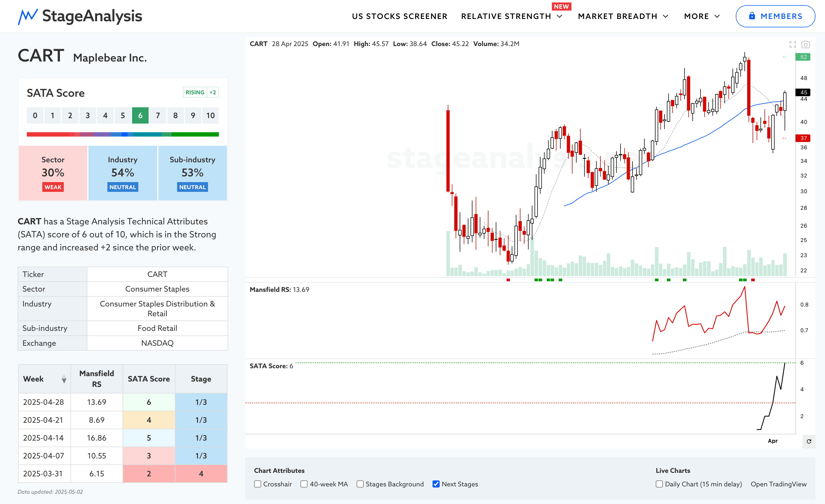Image resolution: width=825 pixels, height=504 pixels.
Task: Click the black 45 current price label
Action: point(803,92)
